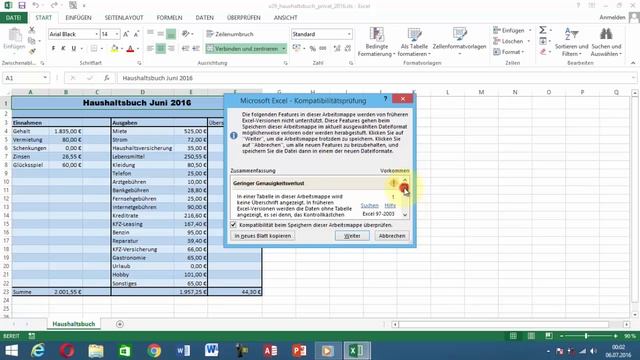Open the Löschen cells dropdown
Screen dimensions: 640x360
pos(529,41)
